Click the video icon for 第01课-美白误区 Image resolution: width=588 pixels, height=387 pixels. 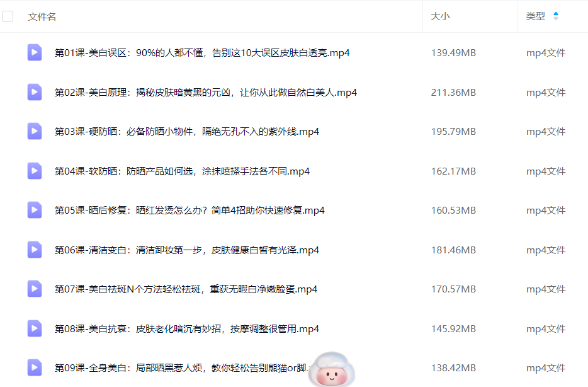[35, 52]
